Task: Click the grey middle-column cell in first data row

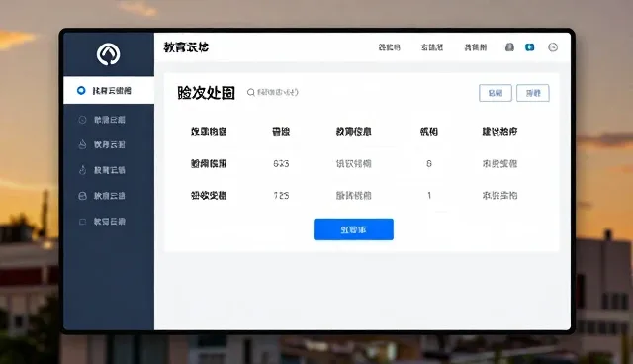Action: click(354, 164)
